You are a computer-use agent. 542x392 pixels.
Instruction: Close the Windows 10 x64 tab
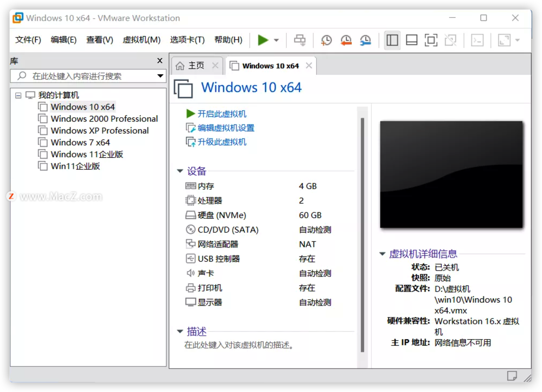(x=309, y=66)
